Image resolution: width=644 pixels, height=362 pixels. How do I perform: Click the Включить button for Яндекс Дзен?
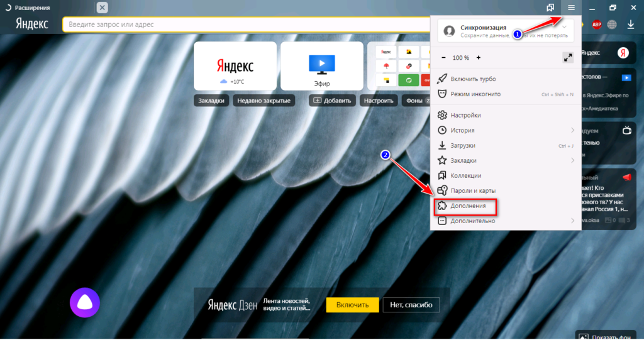(352, 305)
